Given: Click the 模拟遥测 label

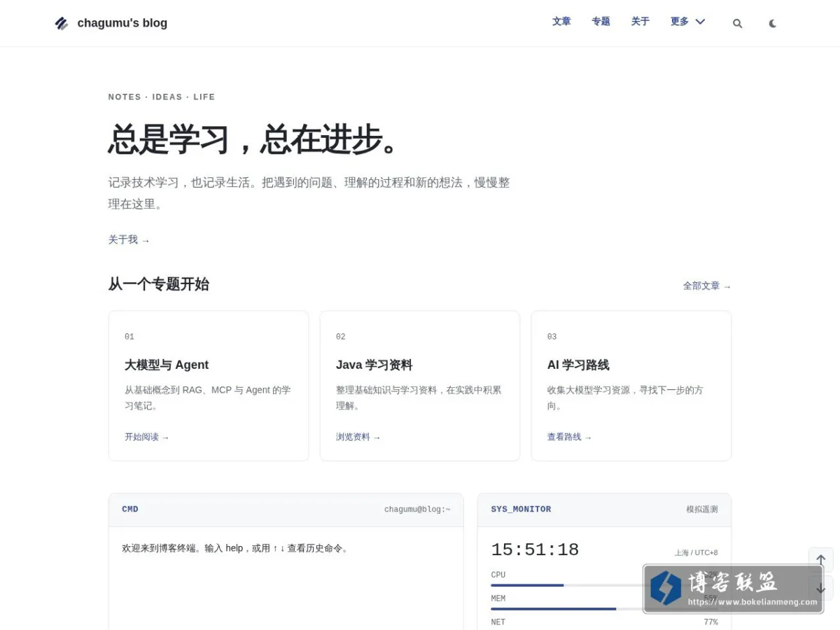Looking at the screenshot, I should [x=702, y=510].
